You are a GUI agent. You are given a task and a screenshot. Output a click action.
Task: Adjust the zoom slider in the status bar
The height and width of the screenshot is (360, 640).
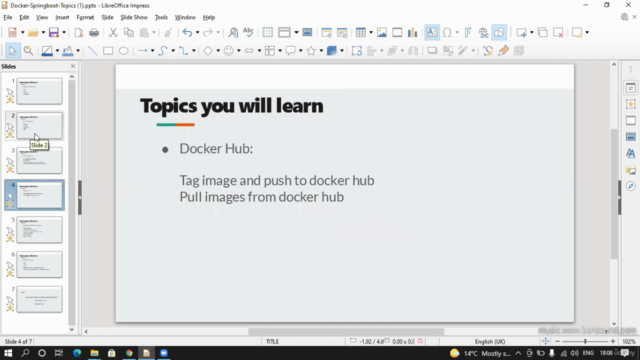pos(585,341)
